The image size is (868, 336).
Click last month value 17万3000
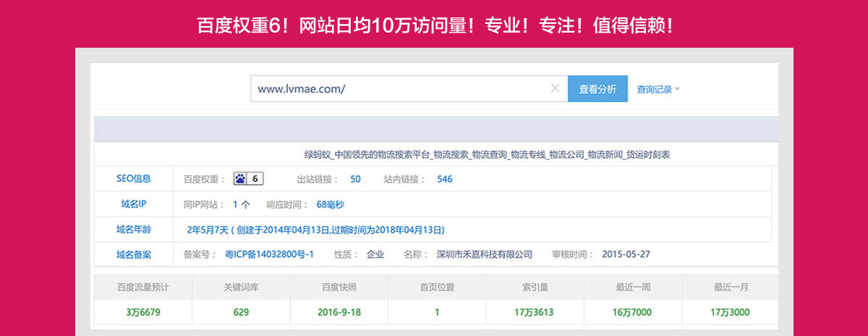pyautogui.click(x=731, y=312)
